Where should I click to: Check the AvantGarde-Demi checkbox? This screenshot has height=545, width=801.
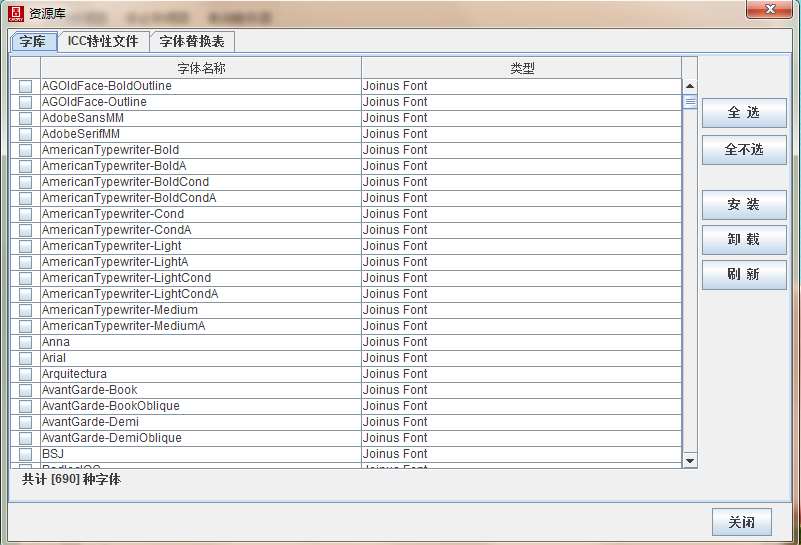[26, 422]
